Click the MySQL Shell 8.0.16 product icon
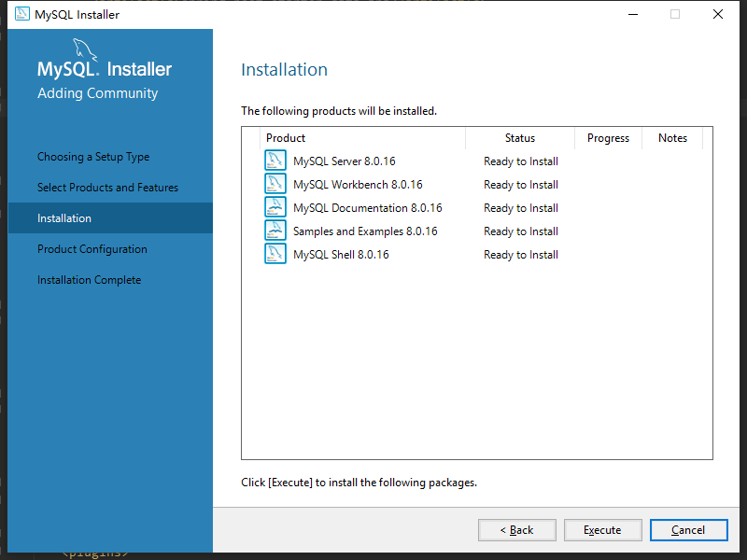The height and width of the screenshot is (560, 747). point(275,254)
